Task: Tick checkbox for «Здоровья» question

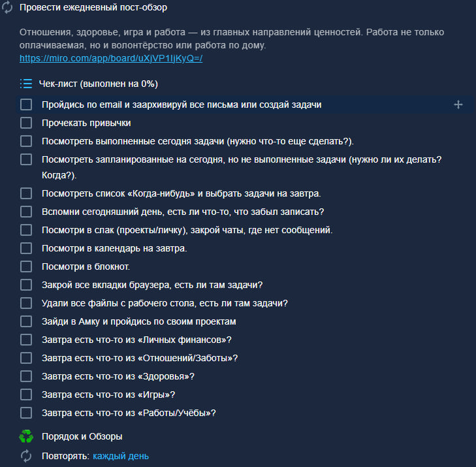Action: coord(26,376)
